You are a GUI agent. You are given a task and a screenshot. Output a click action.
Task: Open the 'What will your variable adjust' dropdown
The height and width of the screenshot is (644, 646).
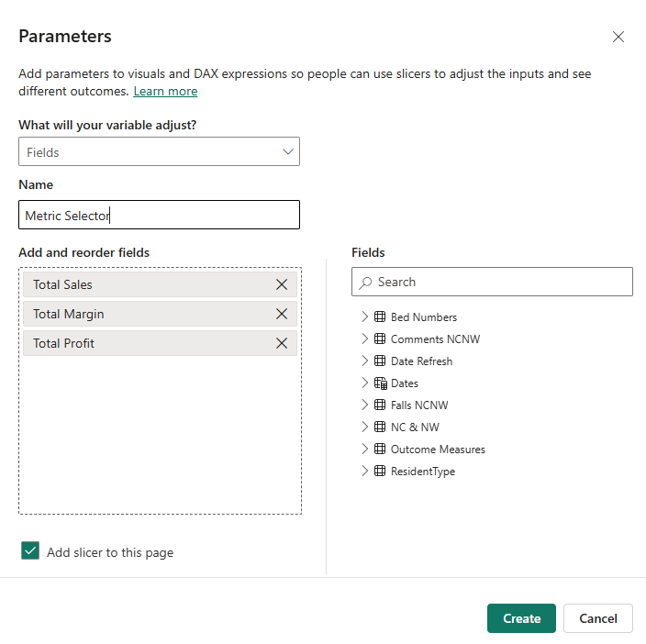pos(159,151)
